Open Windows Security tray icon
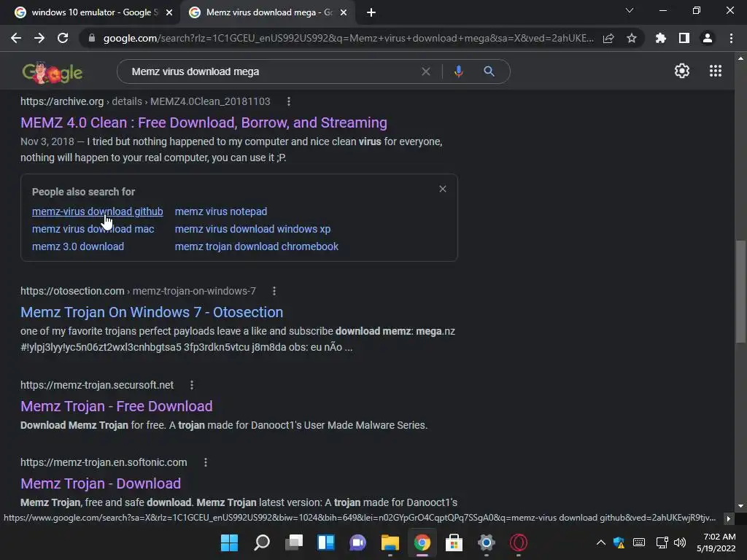This screenshot has width=747, height=560. [x=619, y=542]
